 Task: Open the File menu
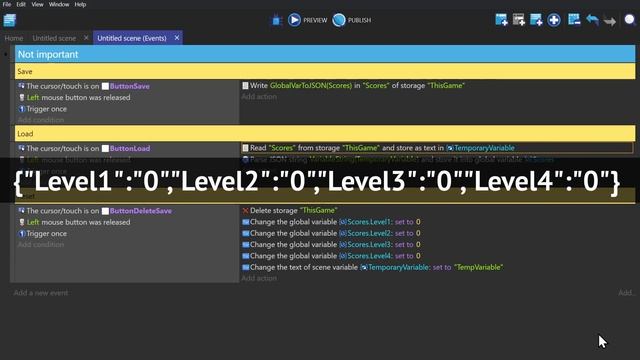click(x=7, y=4)
